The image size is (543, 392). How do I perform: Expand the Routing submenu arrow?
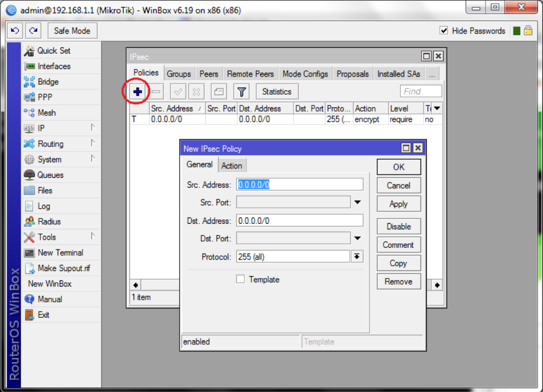coord(93,143)
